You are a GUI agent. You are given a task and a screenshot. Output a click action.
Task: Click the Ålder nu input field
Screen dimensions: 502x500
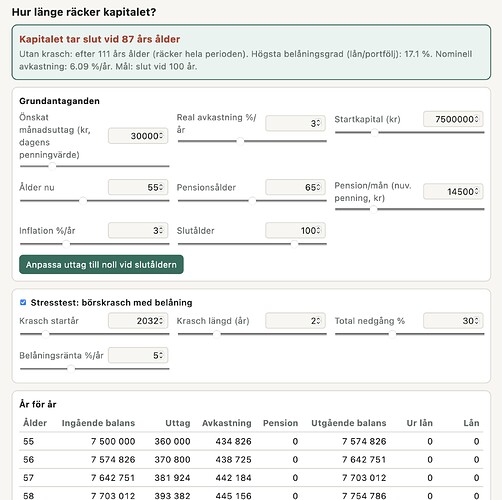tap(138, 187)
